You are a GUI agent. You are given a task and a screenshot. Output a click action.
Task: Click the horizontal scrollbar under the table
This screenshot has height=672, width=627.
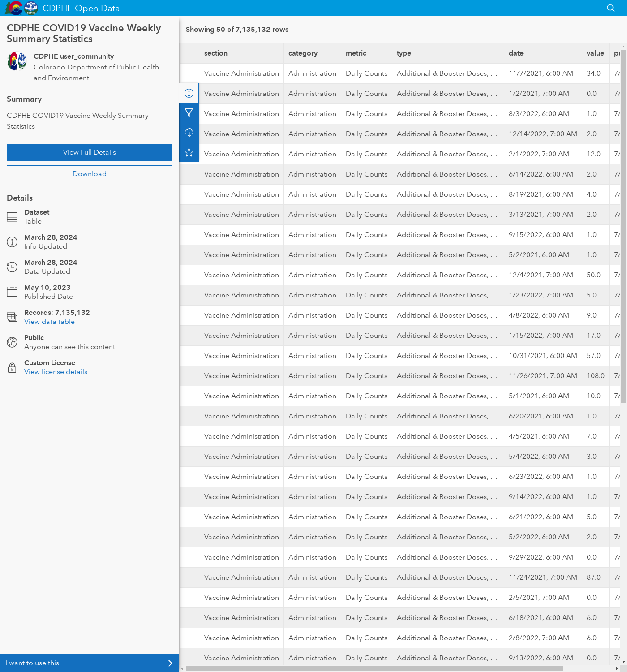pos(374,668)
